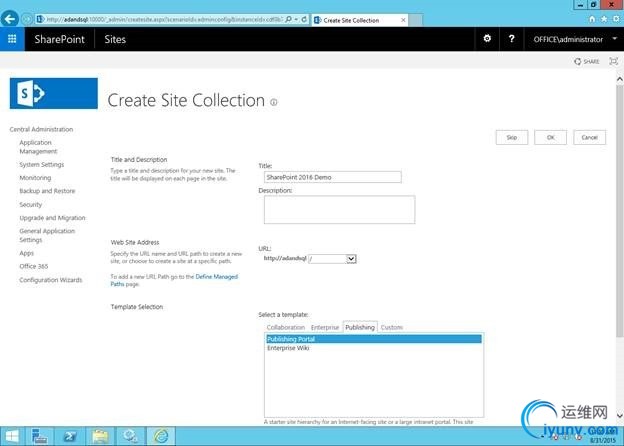Open the SharePoint app launcher grid
Viewport: 624px width, 446px height.
point(12,39)
